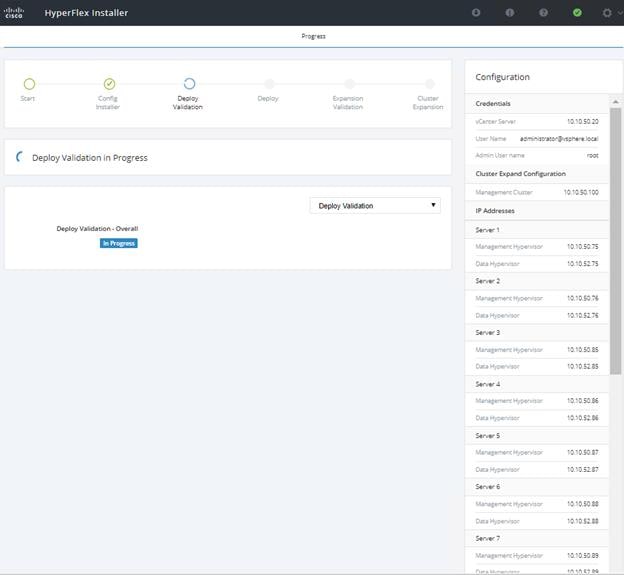Click Data Hypervisor IP 10.10.52.75
624x575 pixels.
[583, 264]
